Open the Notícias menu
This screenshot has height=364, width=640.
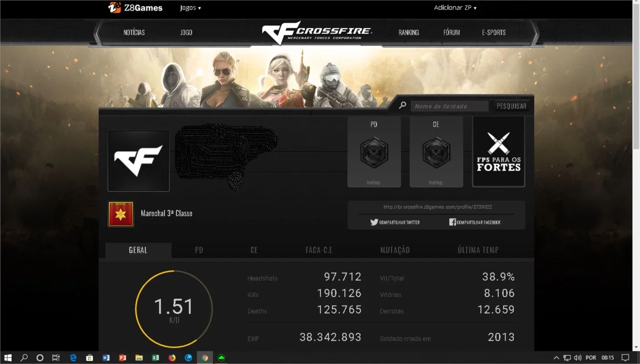[x=134, y=32]
